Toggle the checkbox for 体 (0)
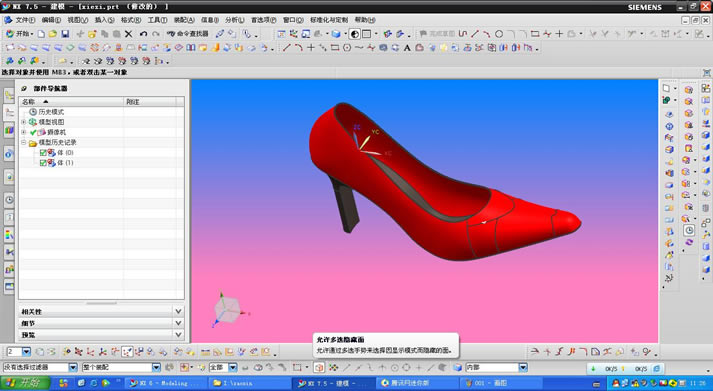This screenshot has width=713, height=391. (x=43, y=153)
